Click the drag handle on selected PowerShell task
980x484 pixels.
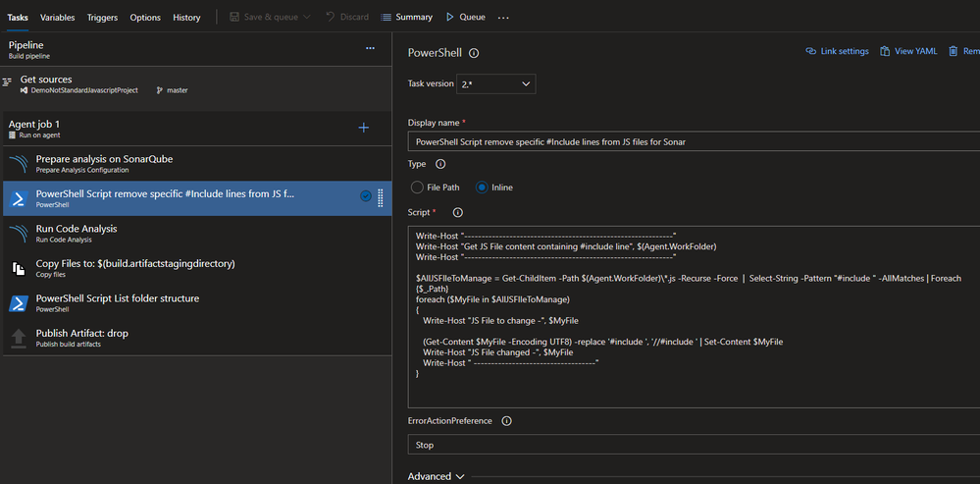(381, 197)
